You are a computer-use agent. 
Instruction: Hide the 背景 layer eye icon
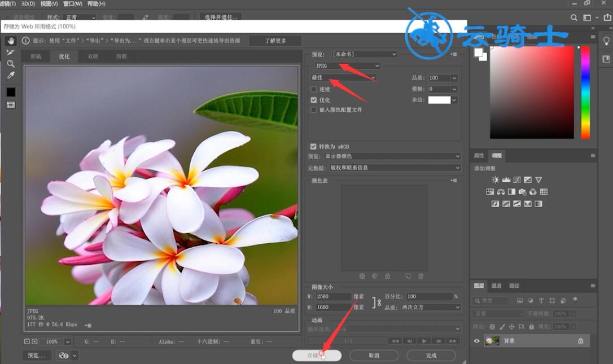pyautogui.click(x=476, y=341)
